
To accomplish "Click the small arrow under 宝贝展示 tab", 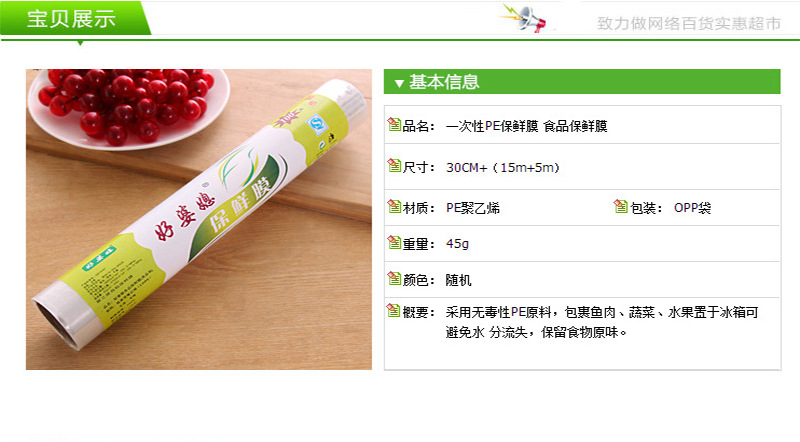I will 80,43.
